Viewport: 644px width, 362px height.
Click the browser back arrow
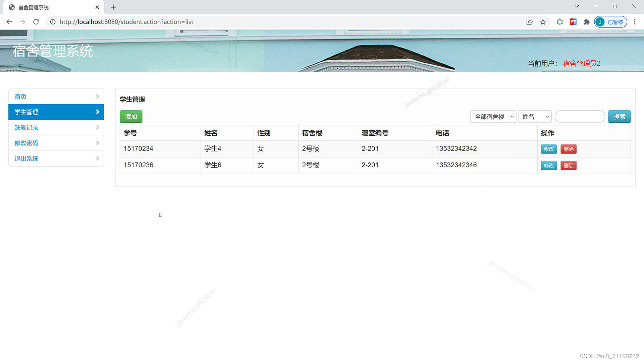[x=9, y=22]
